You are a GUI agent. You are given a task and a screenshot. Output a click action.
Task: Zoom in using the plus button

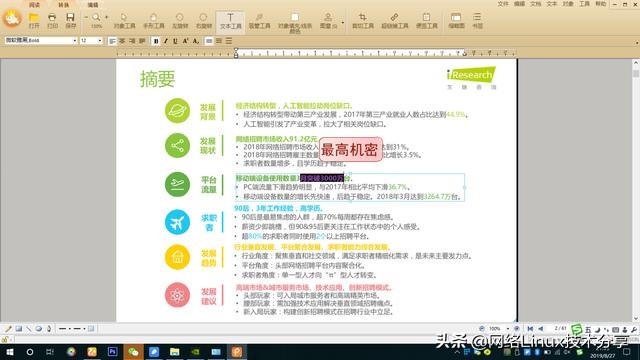(x=107, y=18)
